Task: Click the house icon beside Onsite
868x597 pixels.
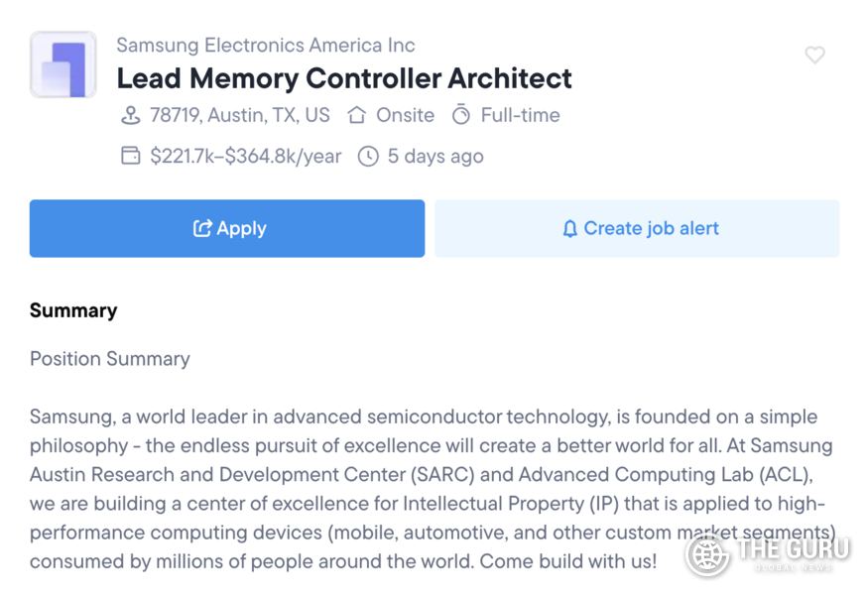Action: click(356, 115)
